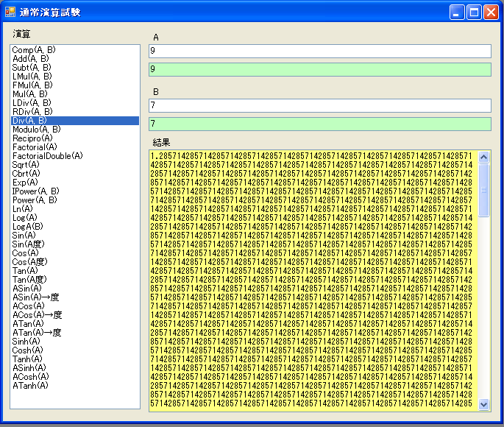Select Modulo(A, B) operation
This screenshot has height=427, width=504.
pyautogui.click(x=75, y=130)
